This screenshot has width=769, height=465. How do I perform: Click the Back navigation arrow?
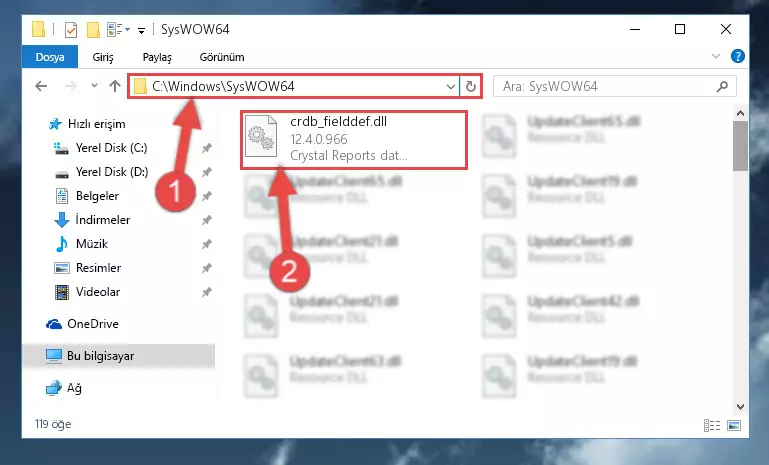[x=41, y=86]
